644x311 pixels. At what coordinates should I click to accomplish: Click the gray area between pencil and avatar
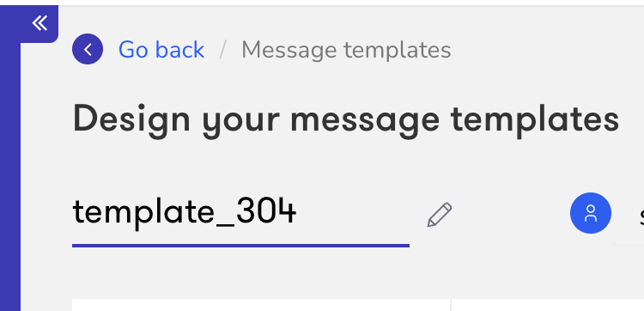[512, 214]
